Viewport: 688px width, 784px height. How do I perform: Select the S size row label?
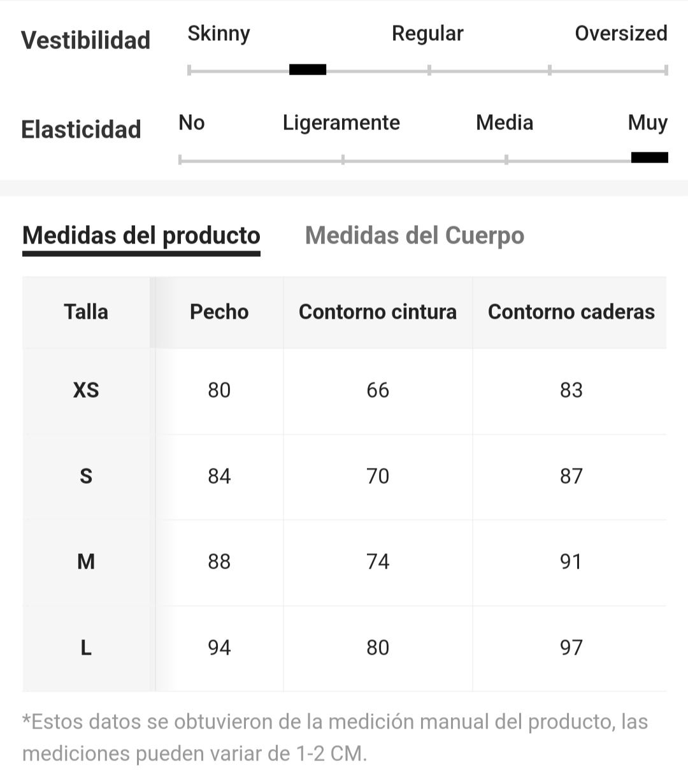[x=86, y=476]
